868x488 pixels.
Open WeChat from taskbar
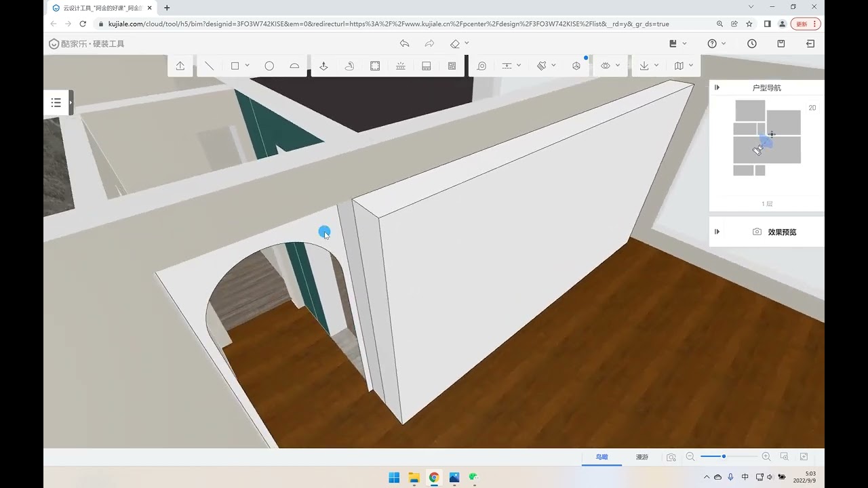pyautogui.click(x=473, y=477)
